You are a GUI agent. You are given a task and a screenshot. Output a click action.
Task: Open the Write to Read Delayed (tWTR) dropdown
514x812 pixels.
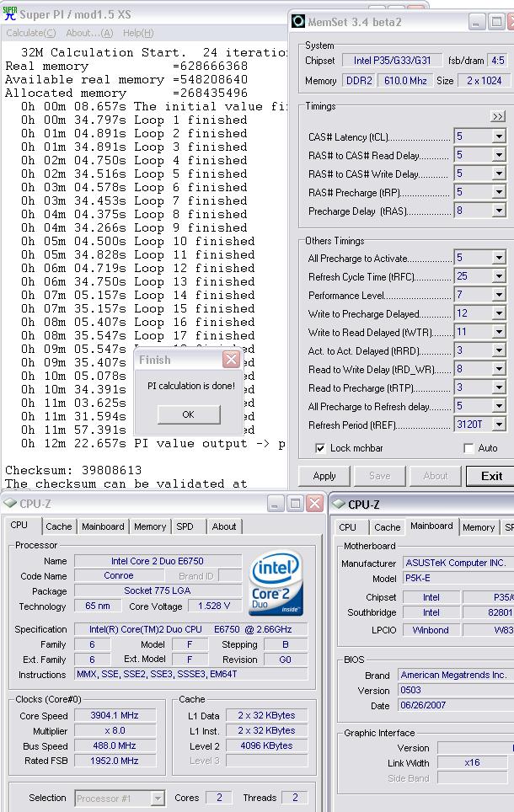(499, 332)
